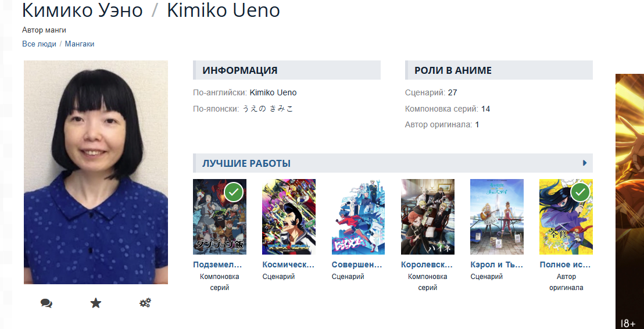The height and width of the screenshot is (329, 644).
Task: Open the gears settings icon under photo
Action: (145, 303)
